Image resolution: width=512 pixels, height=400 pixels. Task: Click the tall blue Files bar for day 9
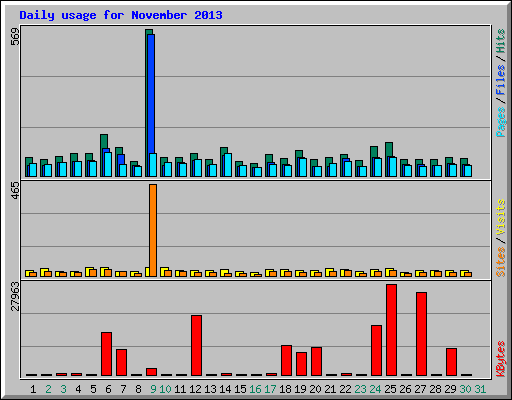point(151,93)
